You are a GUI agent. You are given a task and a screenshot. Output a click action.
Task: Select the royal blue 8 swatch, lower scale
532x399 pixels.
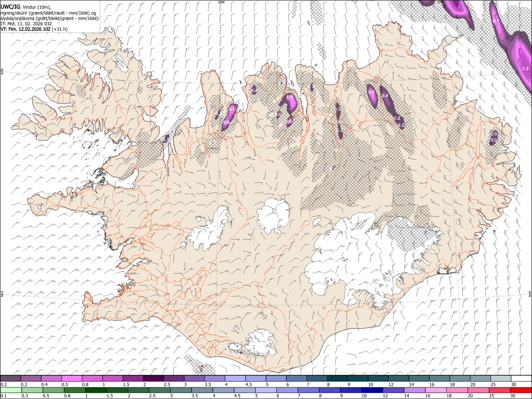pos(330,390)
